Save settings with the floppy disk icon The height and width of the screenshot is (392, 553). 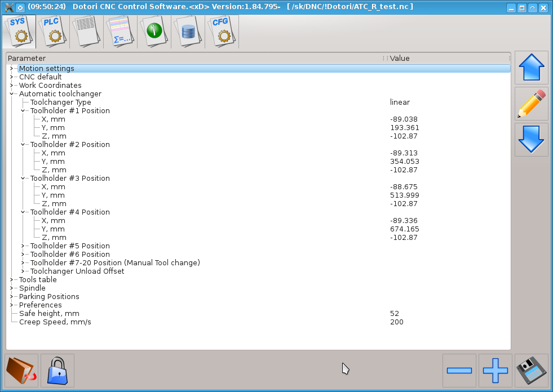(x=532, y=371)
